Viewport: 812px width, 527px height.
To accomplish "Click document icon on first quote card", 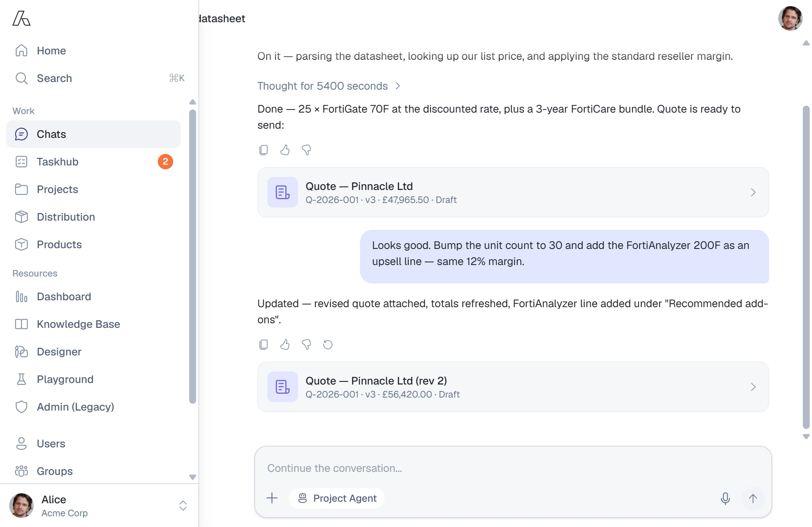I will (283, 192).
